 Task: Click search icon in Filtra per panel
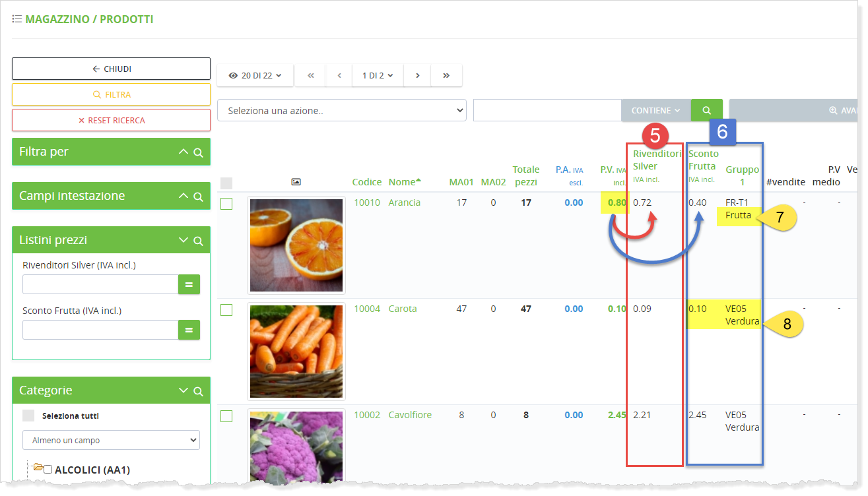(198, 152)
